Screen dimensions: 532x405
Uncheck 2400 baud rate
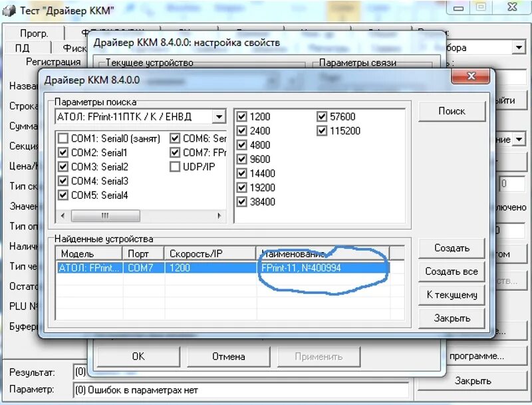pyautogui.click(x=241, y=131)
